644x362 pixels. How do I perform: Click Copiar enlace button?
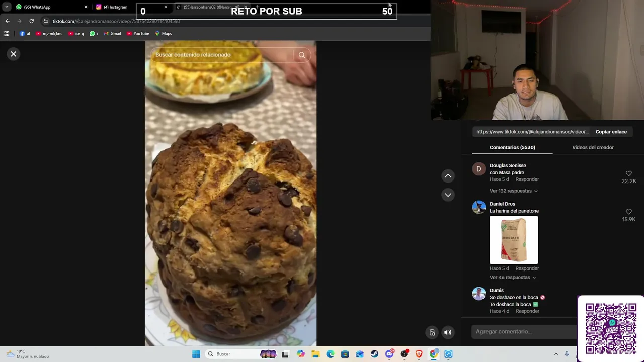coord(611,132)
